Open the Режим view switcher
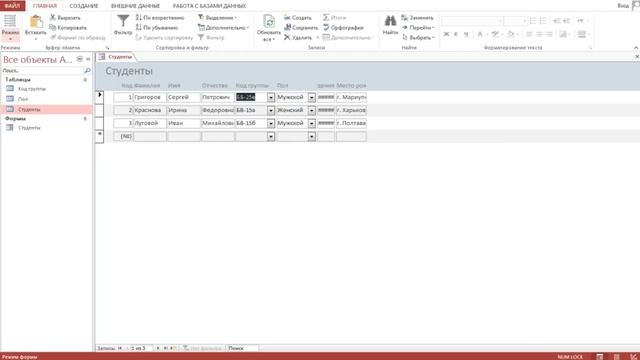The image size is (640, 360). [x=10, y=27]
